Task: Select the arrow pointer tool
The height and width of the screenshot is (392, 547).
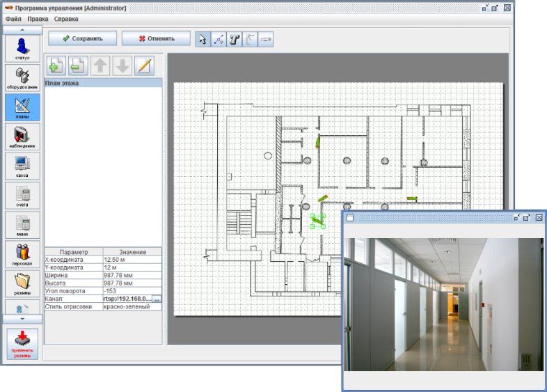Action: pyautogui.click(x=203, y=39)
